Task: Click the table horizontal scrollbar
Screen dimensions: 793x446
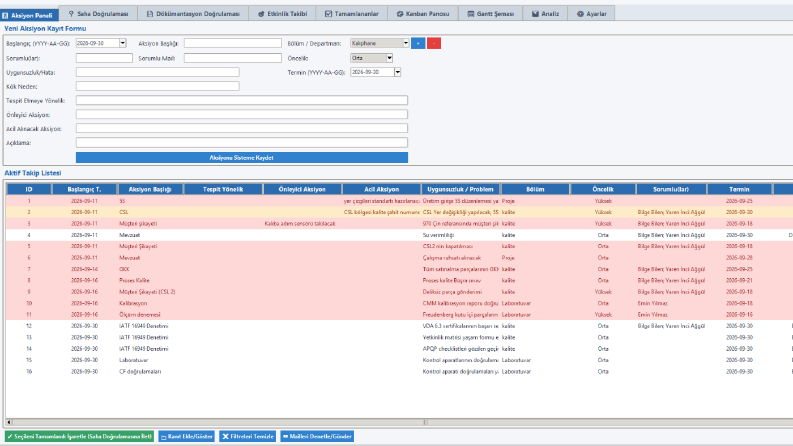Action: pyautogui.click(x=400, y=422)
